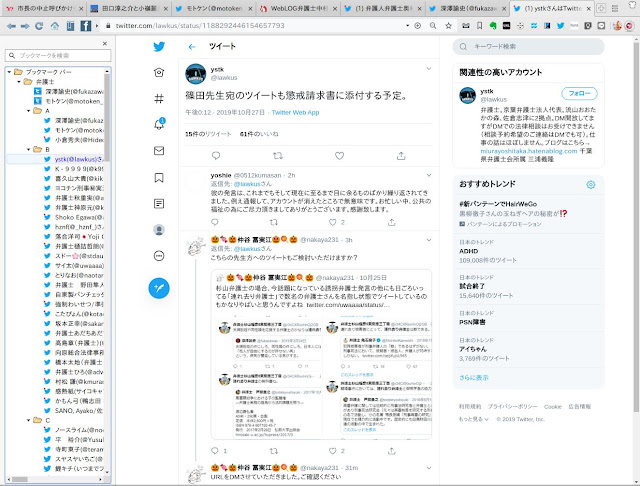Expand the もっと見る footer menu

click(x=473, y=419)
